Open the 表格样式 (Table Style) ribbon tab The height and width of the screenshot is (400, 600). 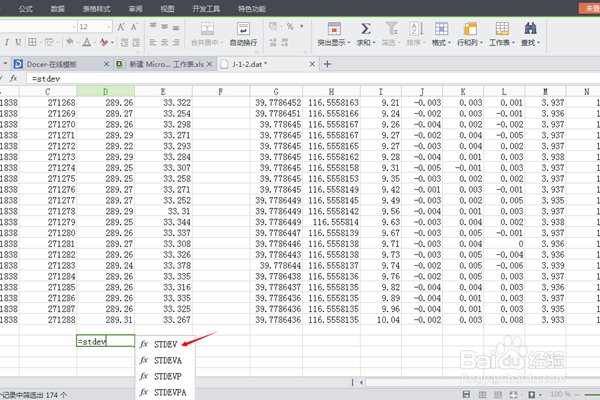[96, 9]
